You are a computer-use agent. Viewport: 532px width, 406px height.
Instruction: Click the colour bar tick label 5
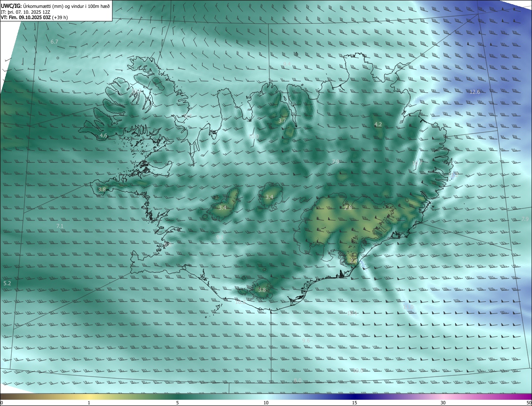[x=177, y=403]
